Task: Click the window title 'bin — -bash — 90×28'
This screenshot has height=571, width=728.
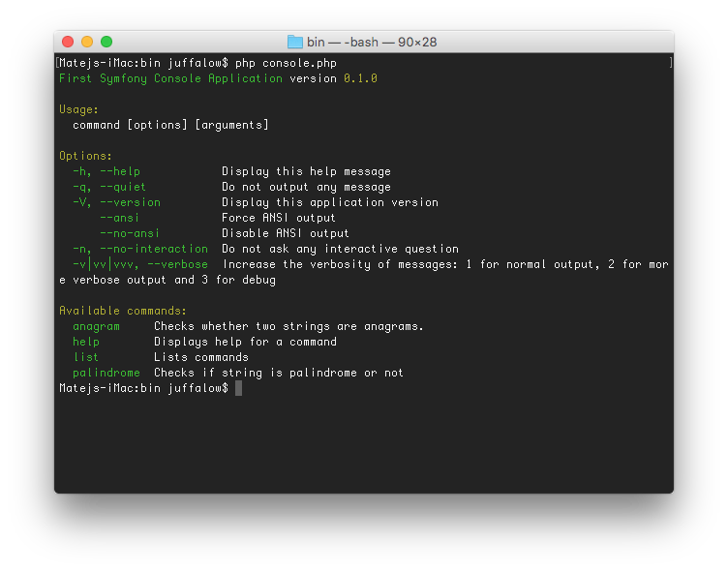Action: click(372, 42)
